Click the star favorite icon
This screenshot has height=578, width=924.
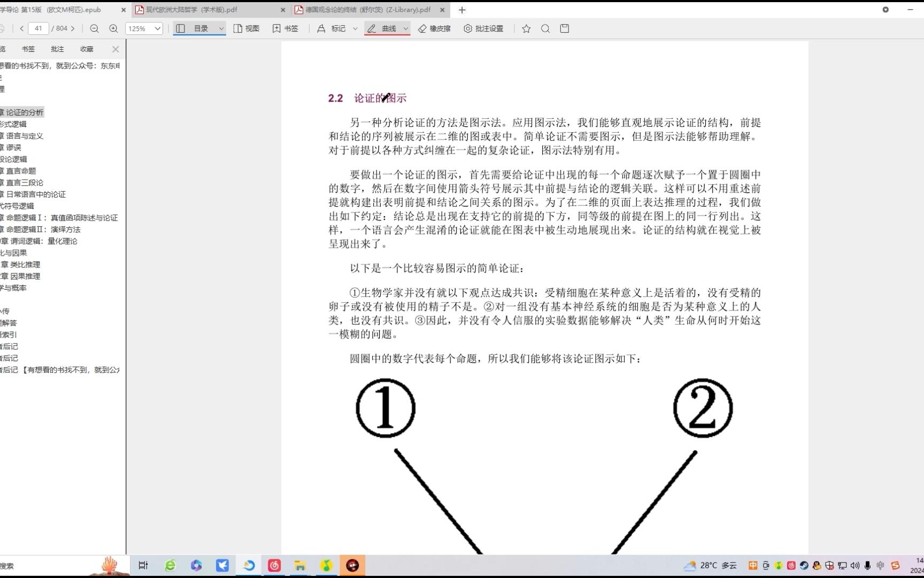pyautogui.click(x=526, y=28)
